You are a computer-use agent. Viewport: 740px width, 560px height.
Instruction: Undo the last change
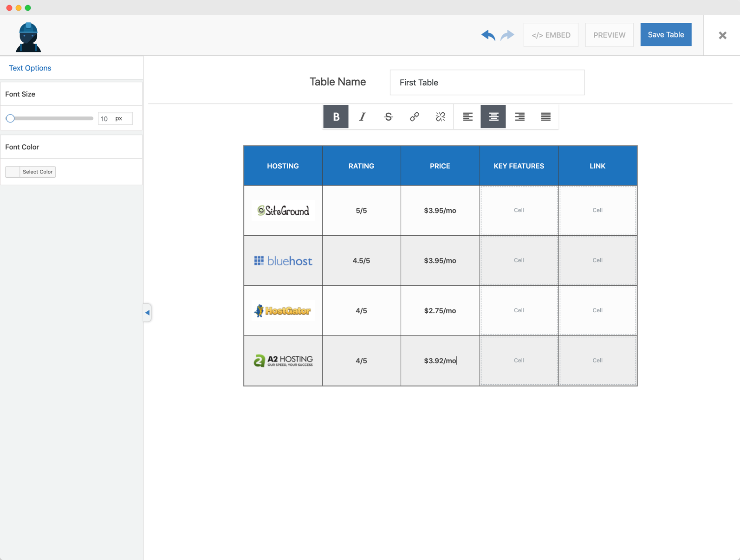click(x=488, y=35)
